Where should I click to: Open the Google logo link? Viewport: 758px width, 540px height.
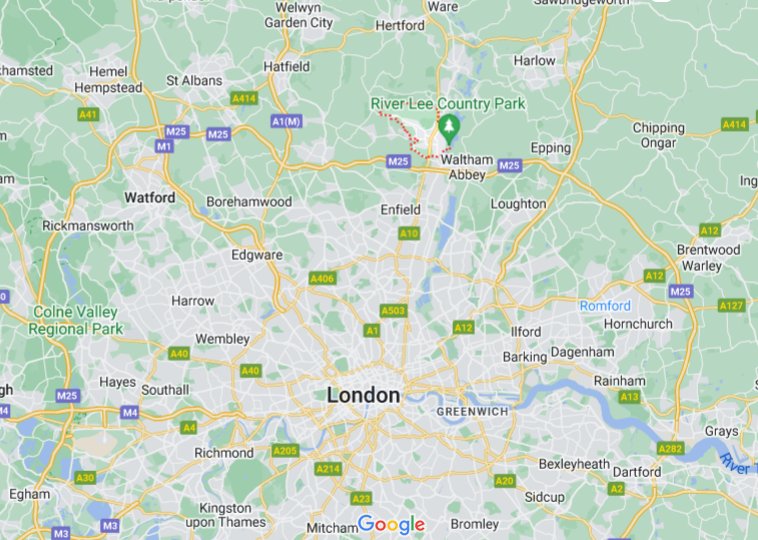pos(392,525)
